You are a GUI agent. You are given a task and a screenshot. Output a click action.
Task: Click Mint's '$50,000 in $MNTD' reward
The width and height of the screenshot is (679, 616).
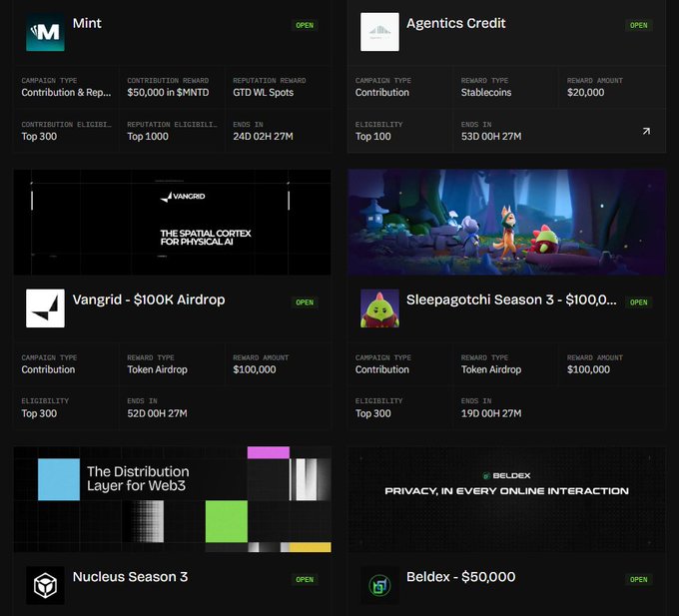(x=168, y=92)
